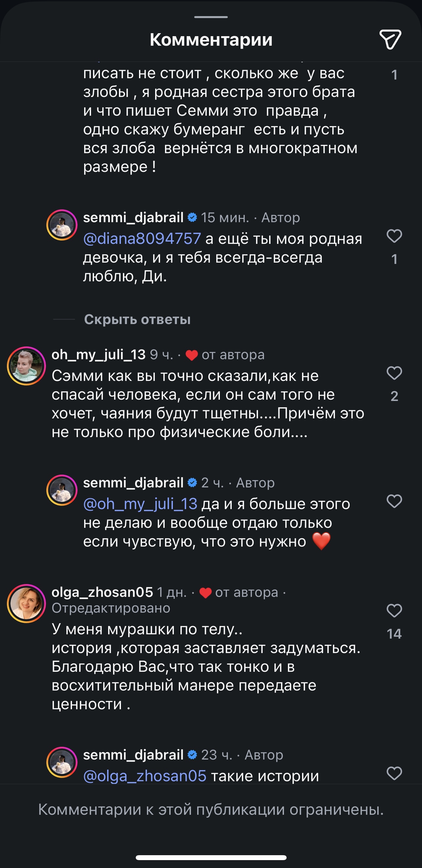Image resolution: width=422 pixels, height=868 pixels.
Task: Tap the drag handle at sheet top
Action: tap(211, 17)
